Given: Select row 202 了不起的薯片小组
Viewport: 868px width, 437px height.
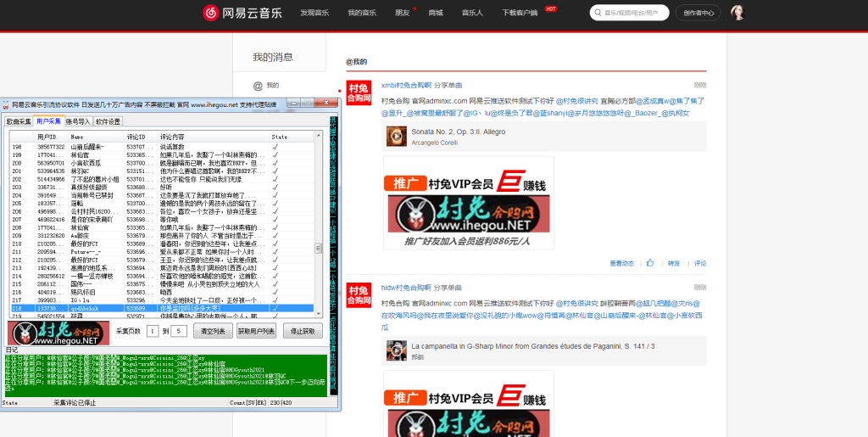Looking at the screenshot, I should pyautogui.click(x=162, y=179).
